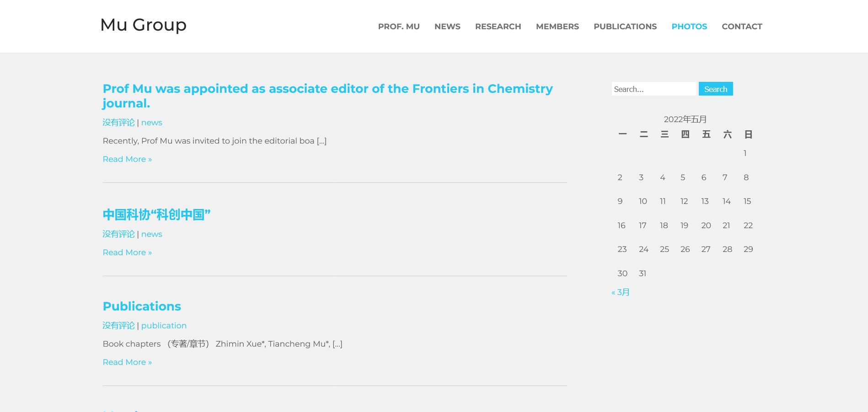Image resolution: width=868 pixels, height=412 pixels.
Task: Open 没有评论 comments link under Publications
Action: pyautogui.click(x=118, y=326)
